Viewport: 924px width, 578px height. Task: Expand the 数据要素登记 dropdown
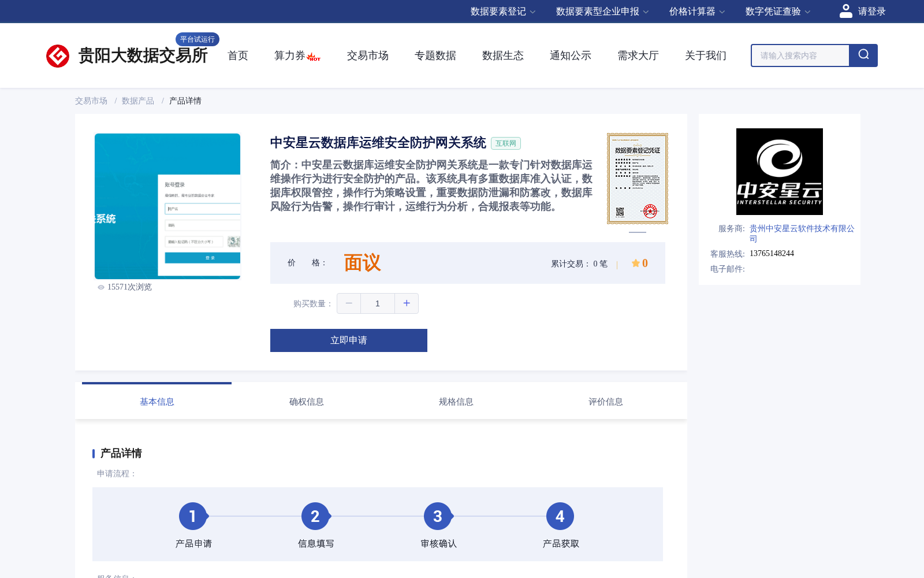pyautogui.click(x=503, y=12)
